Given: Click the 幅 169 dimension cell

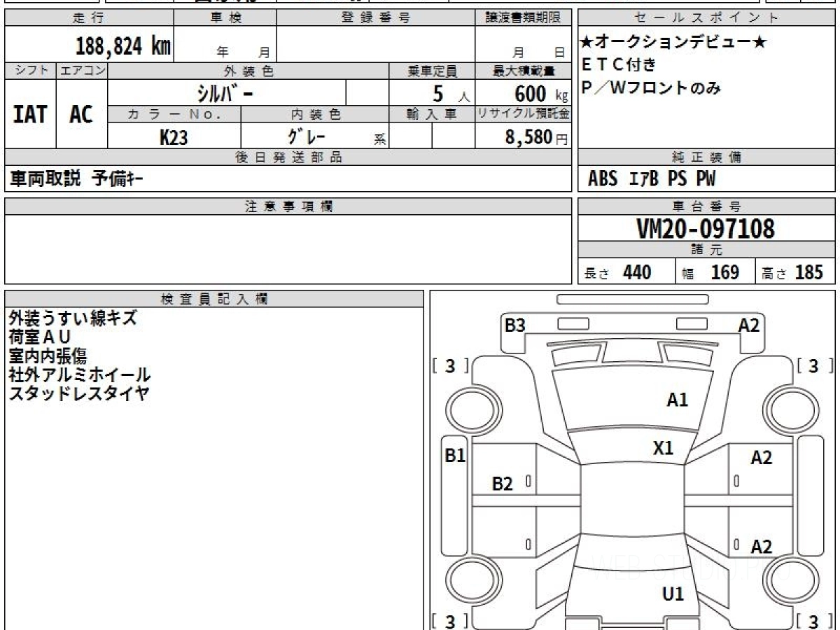Looking at the screenshot, I should pyautogui.click(x=715, y=272).
